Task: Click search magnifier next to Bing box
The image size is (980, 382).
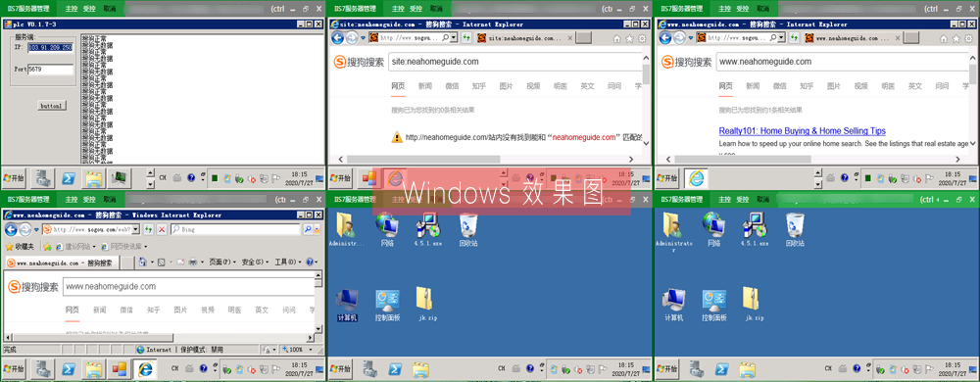Action: pyautogui.click(x=309, y=230)
